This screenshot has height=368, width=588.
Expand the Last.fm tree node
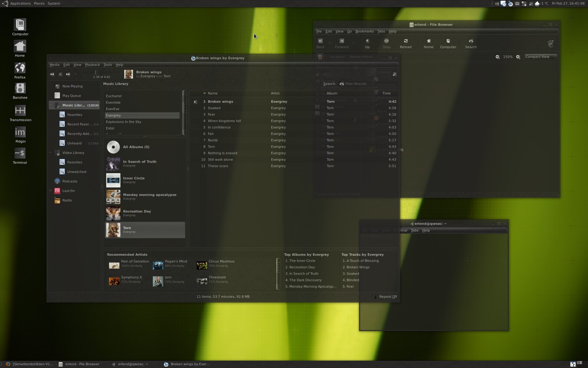[51, 191]
